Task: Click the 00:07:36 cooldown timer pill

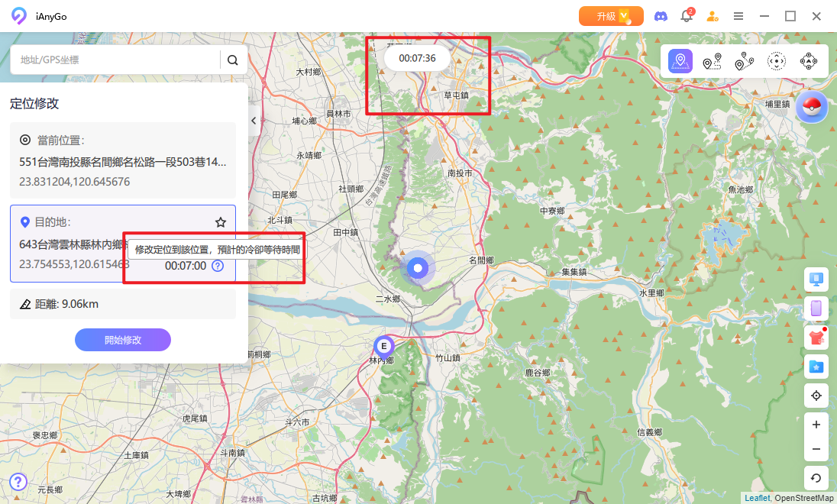Action: point(418,58)
